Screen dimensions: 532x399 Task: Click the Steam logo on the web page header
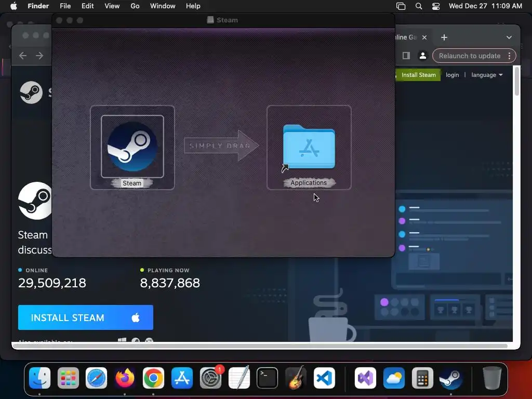tap(31, 92)
